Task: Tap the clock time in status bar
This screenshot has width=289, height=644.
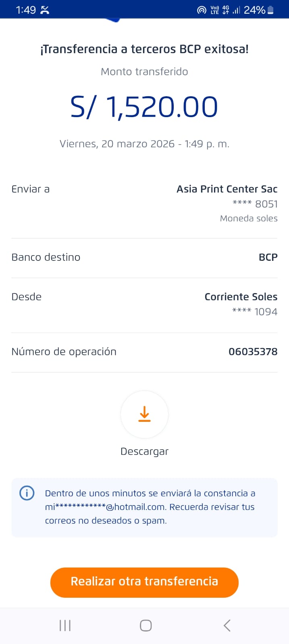Action: click(x=26, y=10)
